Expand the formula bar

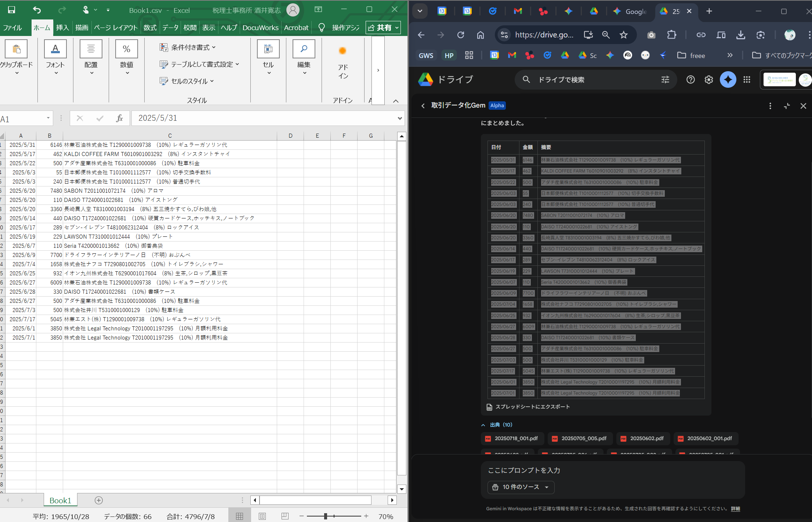coord(400,118)
